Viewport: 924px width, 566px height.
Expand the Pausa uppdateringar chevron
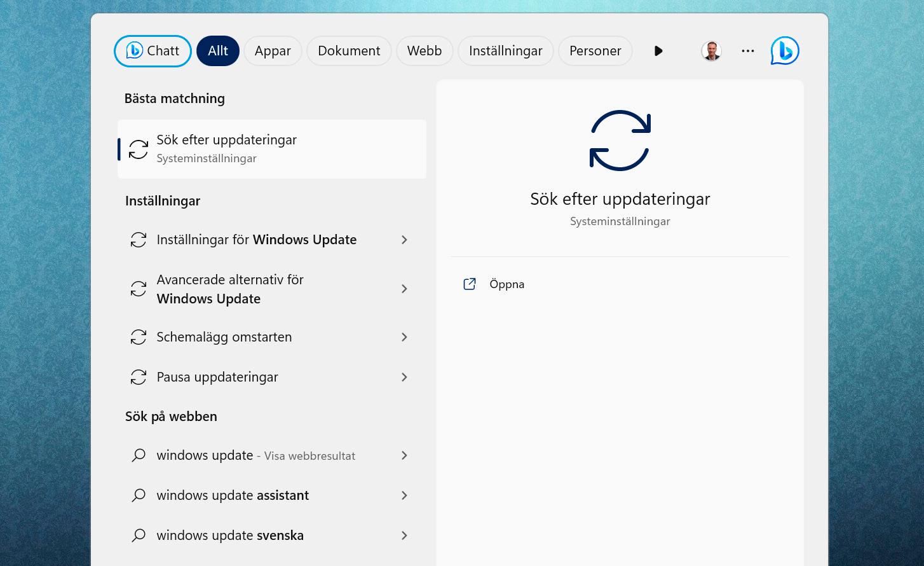(x=404, y=377)
